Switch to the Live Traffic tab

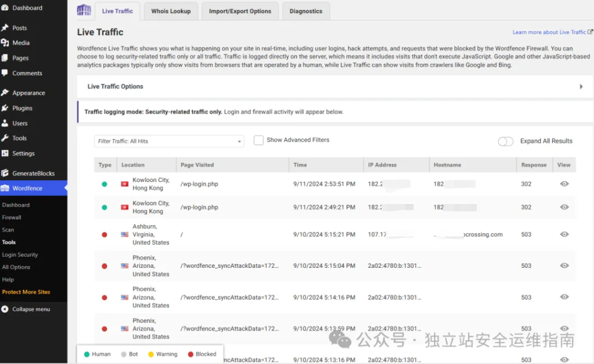[117, 11]
